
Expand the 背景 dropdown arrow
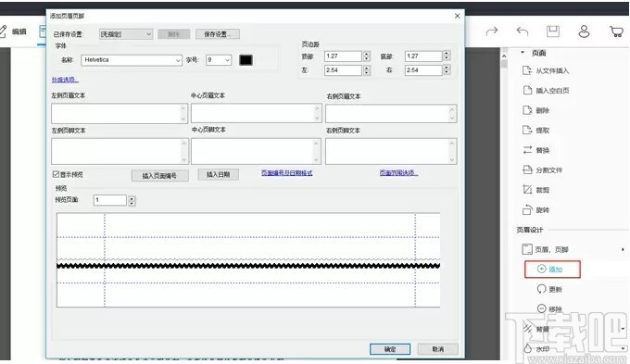coord(624,329)
